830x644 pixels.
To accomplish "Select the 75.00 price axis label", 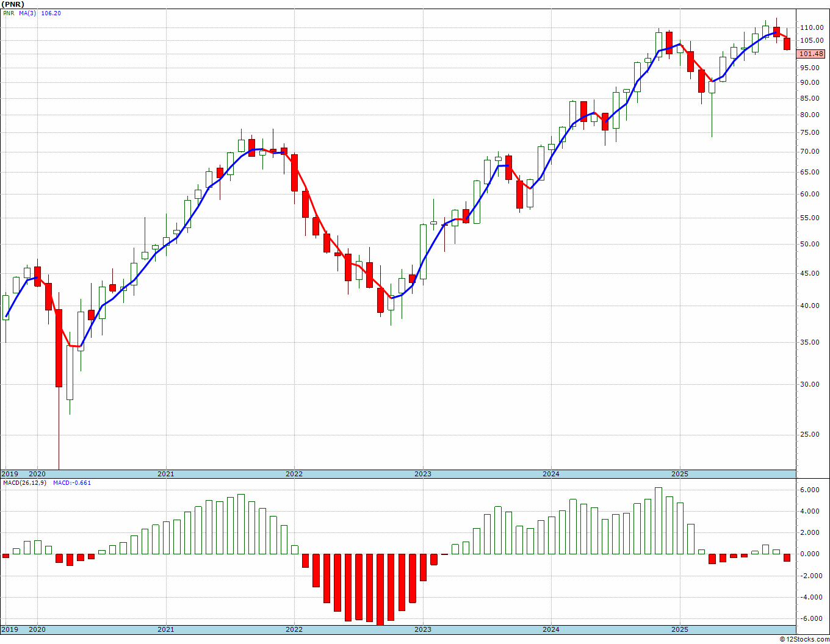I will click(810, 133).
